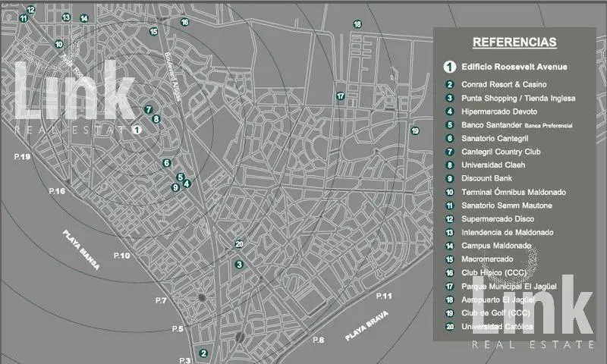Select 'Parque Municipal El Jagüel' legend text
Image resolution: width=607 pixels, height=364 pixels.
click(x=509, y=287)
